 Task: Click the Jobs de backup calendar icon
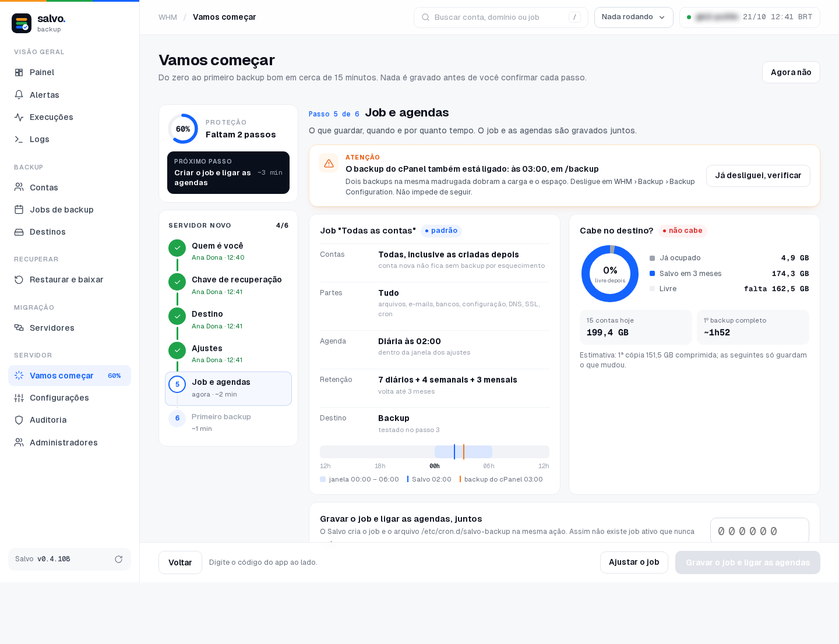tap(19, 210)
